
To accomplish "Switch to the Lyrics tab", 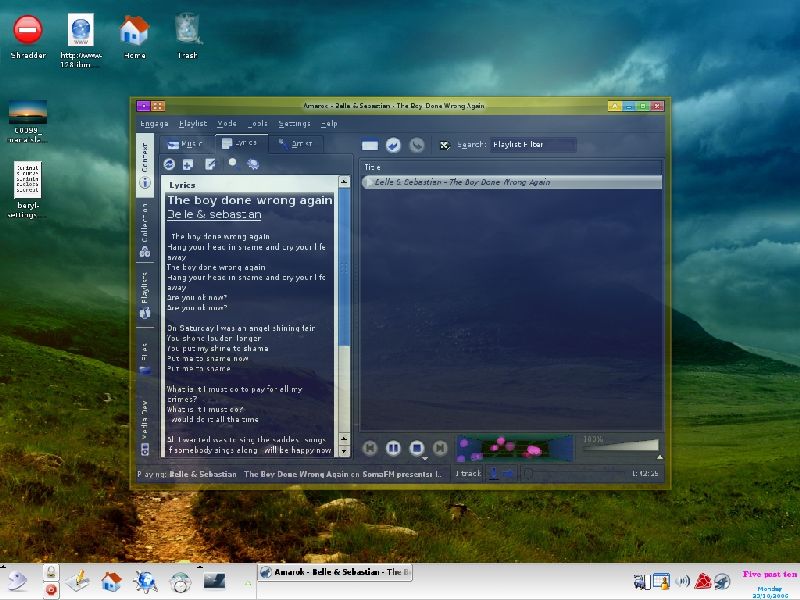I will 240,143.
